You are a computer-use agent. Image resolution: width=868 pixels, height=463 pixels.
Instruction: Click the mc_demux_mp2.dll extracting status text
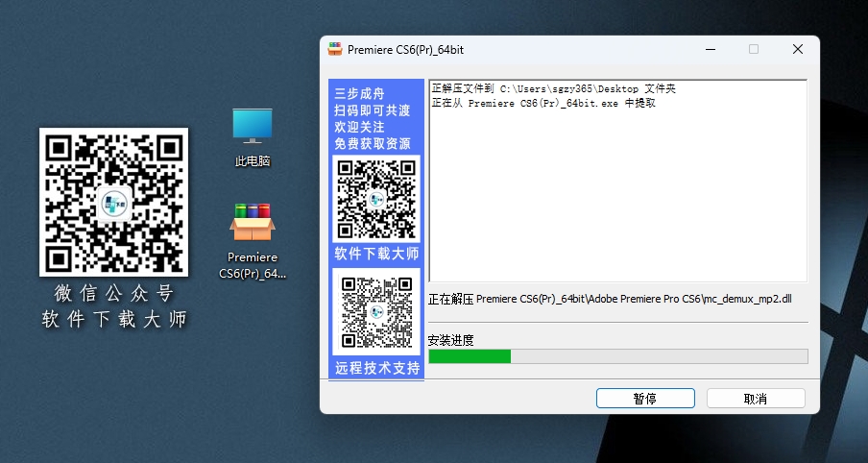(x=610, y=299)
